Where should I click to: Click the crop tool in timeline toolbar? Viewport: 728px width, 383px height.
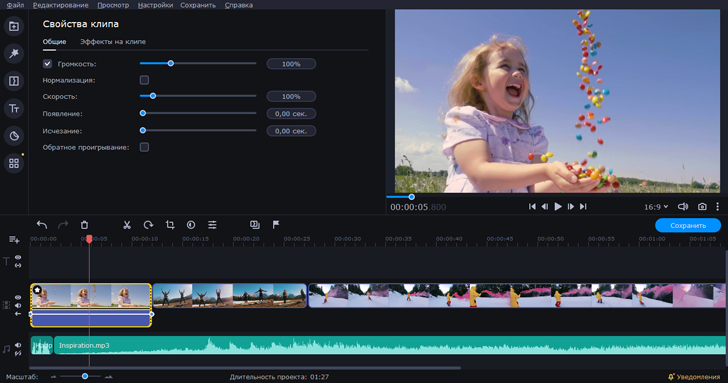pos(170,225)
